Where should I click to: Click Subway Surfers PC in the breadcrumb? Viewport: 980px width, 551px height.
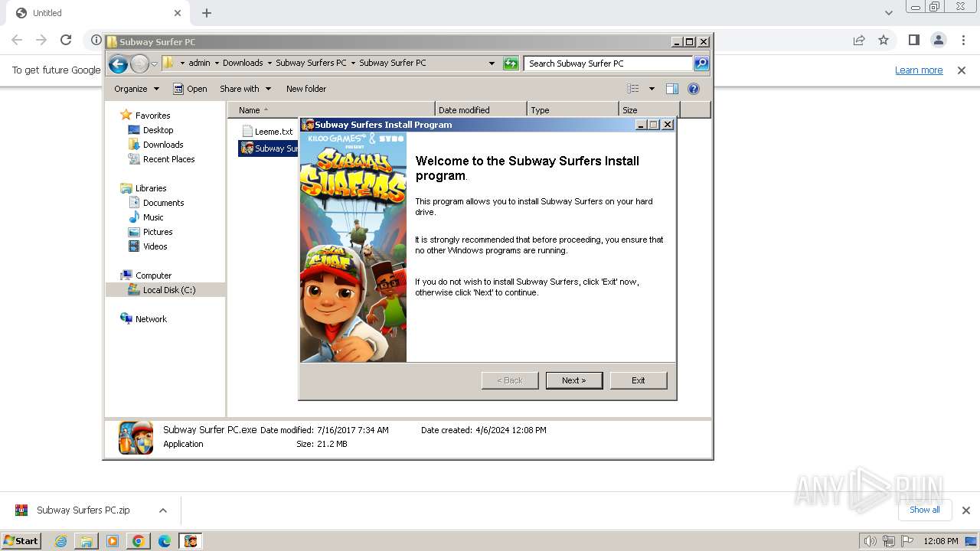coord(311,64)
